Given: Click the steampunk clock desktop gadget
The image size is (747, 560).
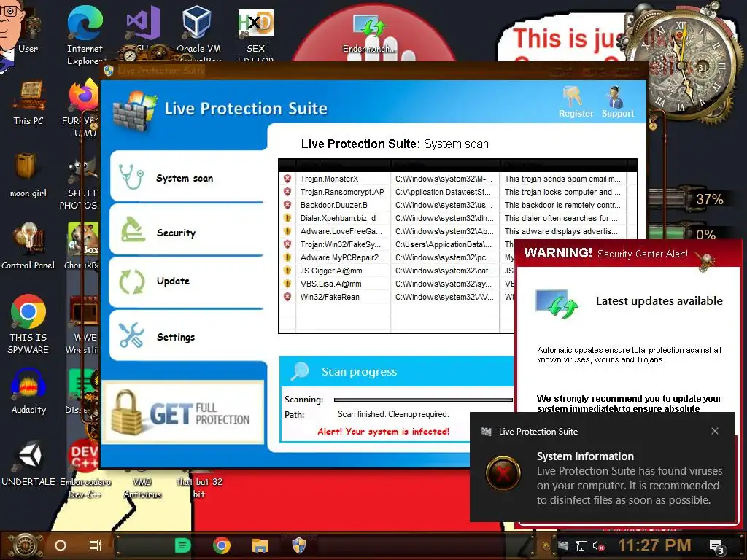Looking at the screenshot, I should (684, 66).
